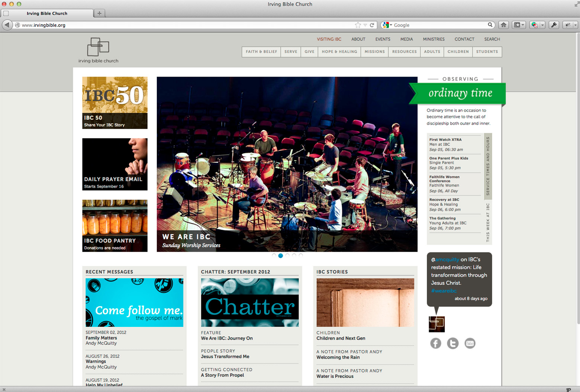
Task: Open the browser home icon
Action: [503, 25]
